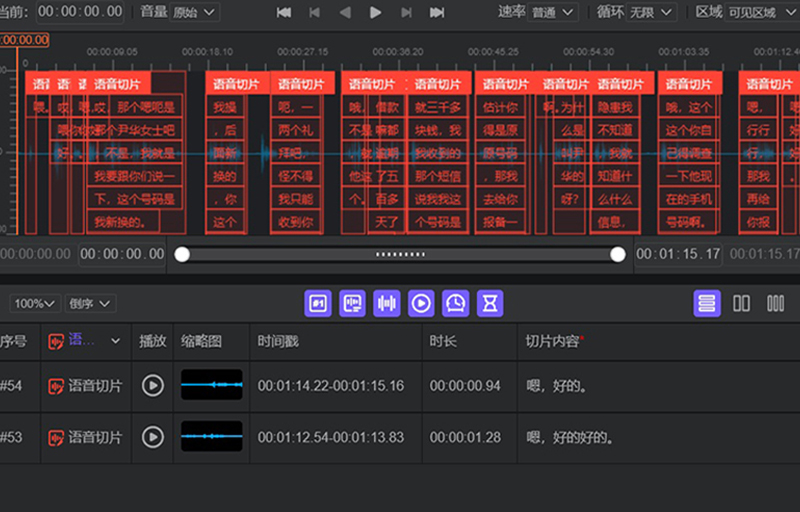
Task: Open the 区域 可见区域 region dropdown
Action: 762,12
